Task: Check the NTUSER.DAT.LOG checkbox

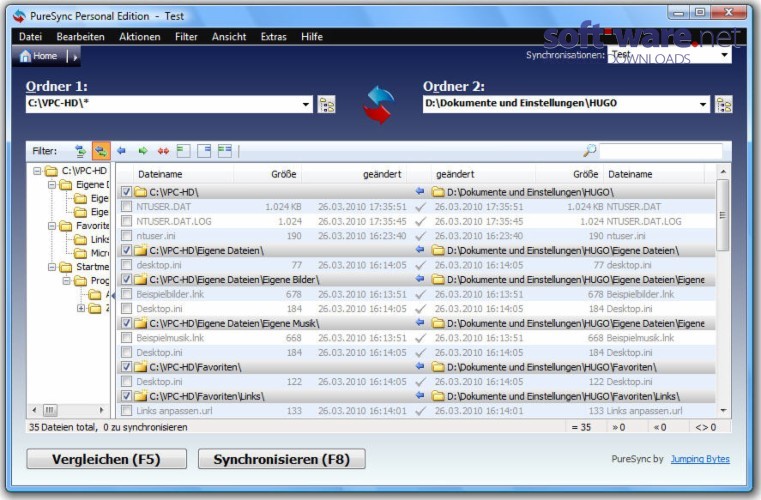Action: [126, 221]
